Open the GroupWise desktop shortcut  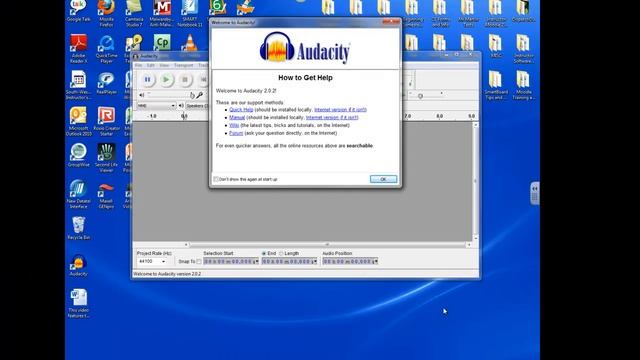point(78,155)
